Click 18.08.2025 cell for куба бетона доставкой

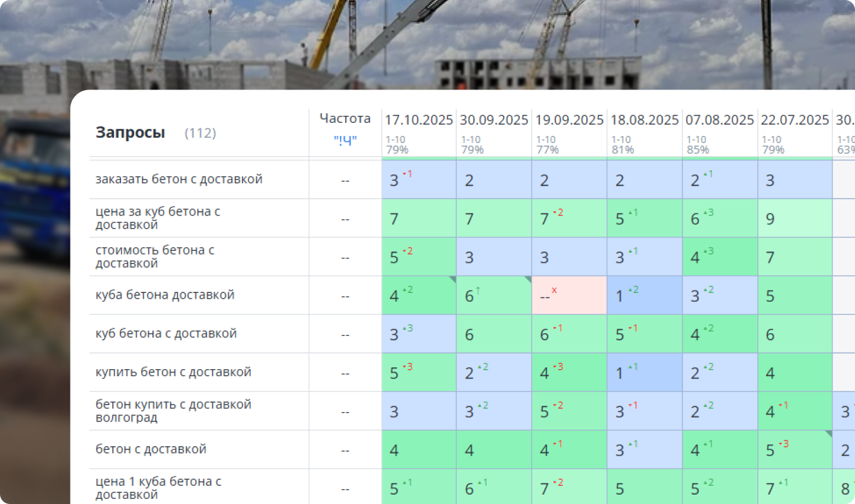(645, 295)
